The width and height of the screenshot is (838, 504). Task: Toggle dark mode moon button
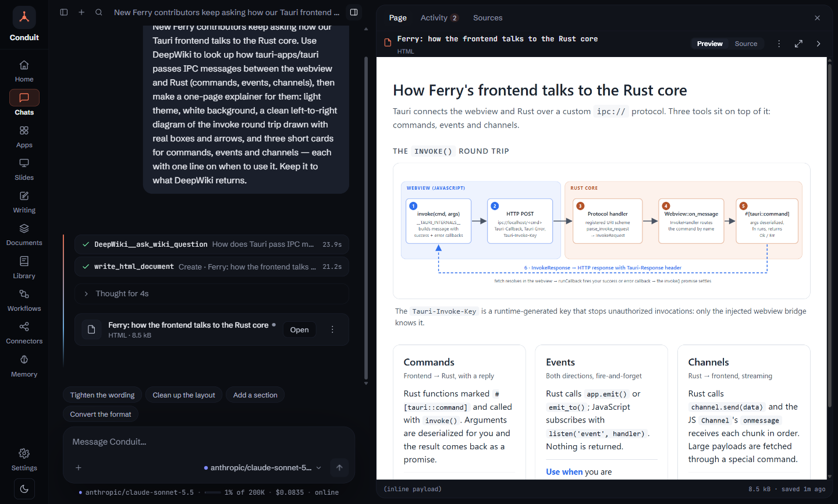(x=24, y=489)
